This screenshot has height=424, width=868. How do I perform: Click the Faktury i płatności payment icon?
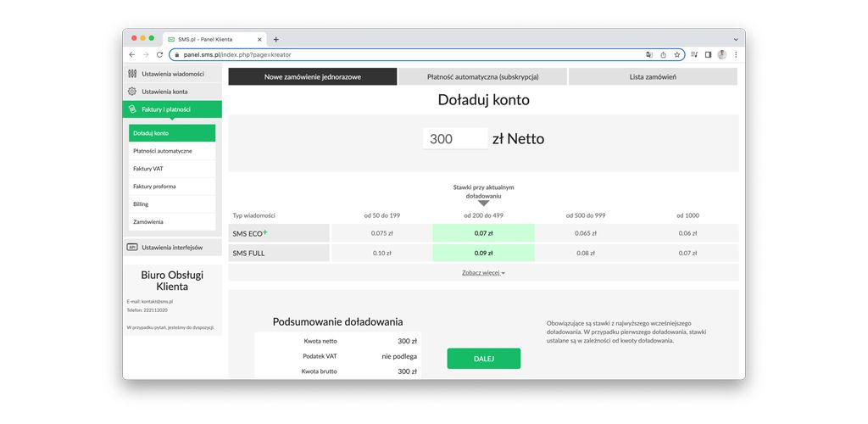click(132, 109)
